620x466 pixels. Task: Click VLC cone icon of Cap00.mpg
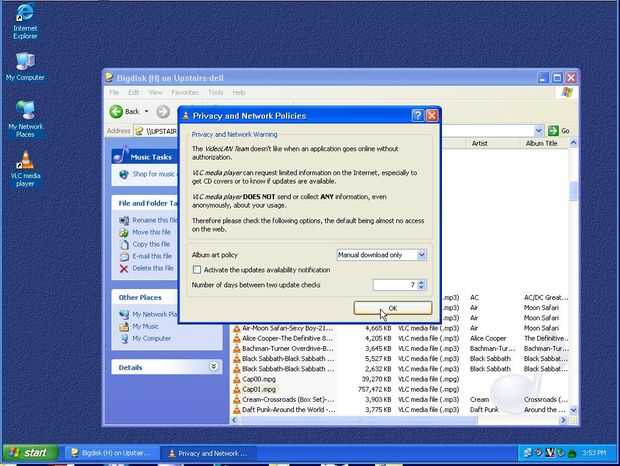coord(236,379)
